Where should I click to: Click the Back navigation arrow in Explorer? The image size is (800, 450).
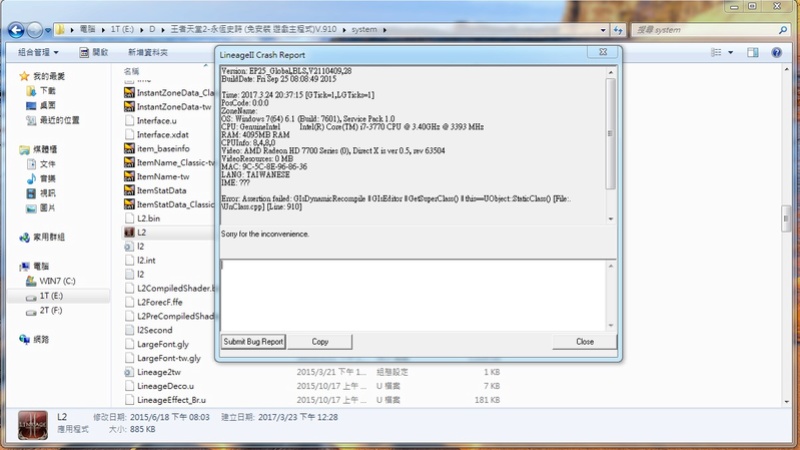click(16, 30)
